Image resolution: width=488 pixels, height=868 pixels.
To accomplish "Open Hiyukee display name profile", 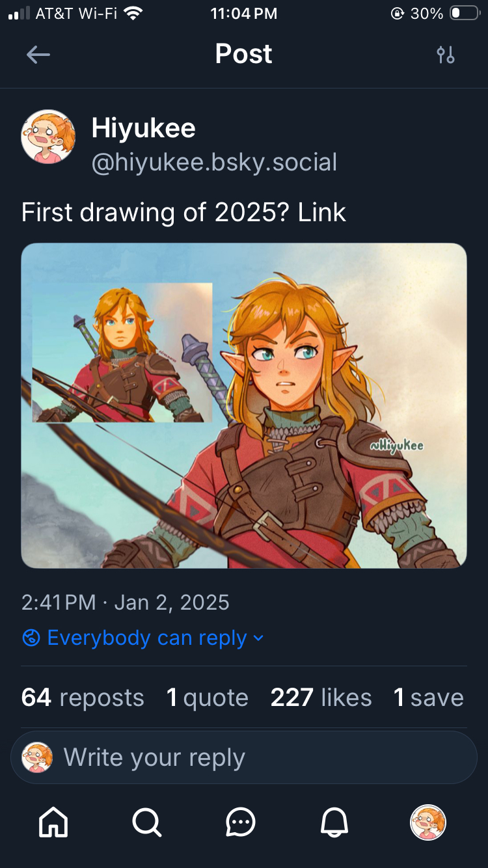I will pos(143,128).
